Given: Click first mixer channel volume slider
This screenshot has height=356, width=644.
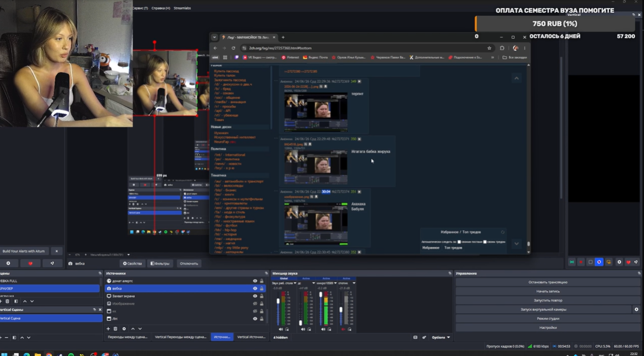Looking at the screenshot, I should pyautogui.click(x=278, y=301).
